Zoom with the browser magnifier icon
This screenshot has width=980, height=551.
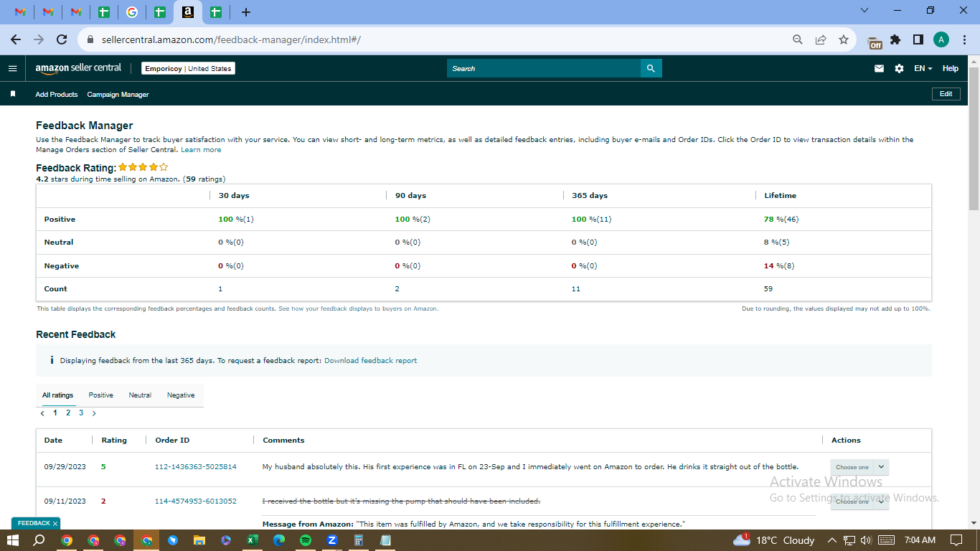(797, 39)
